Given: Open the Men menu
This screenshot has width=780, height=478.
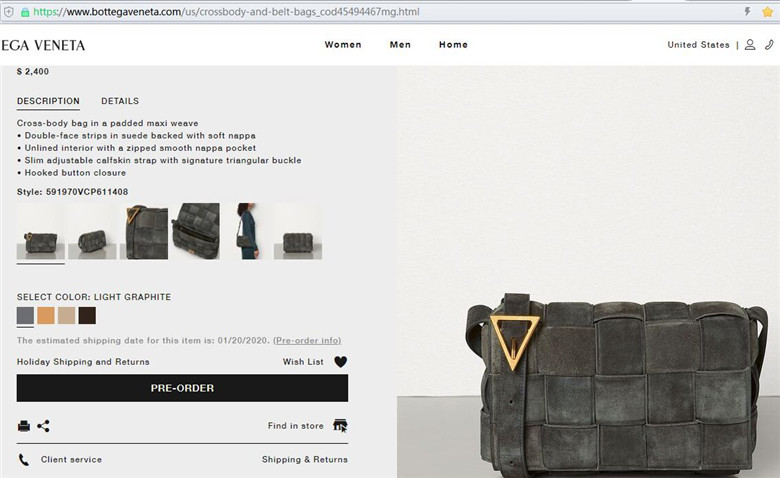Looking at the screenshot, I should click(400, 45).
